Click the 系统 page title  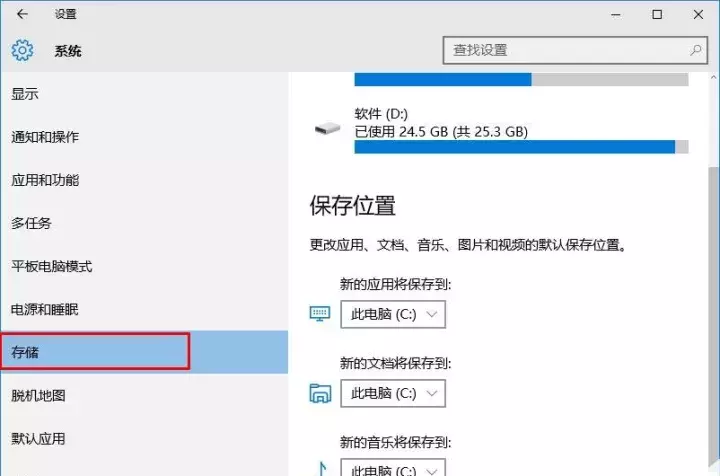(x=68, y=51)
